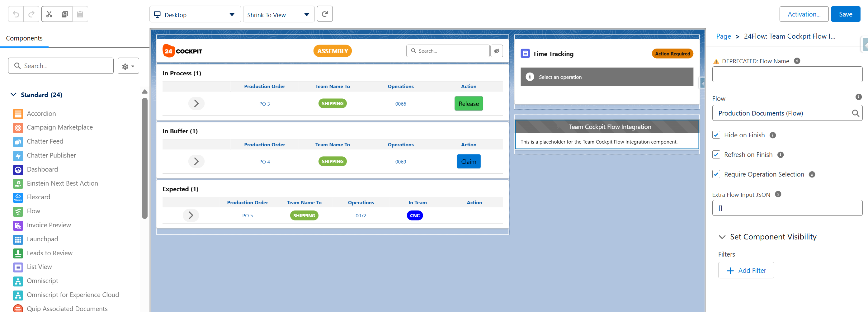This screenshot has height=312, width=868.
Task: Click the PO 5 production order link
Action: (x=247, y=216)
